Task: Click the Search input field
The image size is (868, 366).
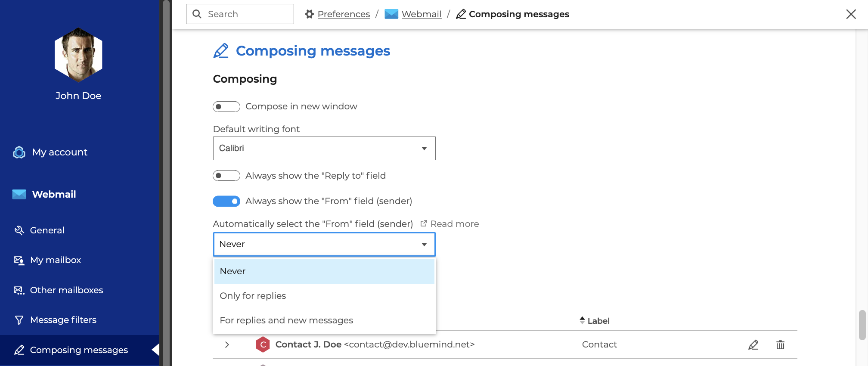Action: click(245, 14)
